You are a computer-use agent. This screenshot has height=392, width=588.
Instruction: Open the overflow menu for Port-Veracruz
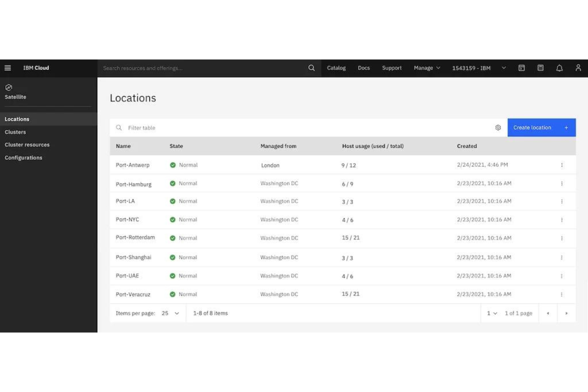[561, 294]
